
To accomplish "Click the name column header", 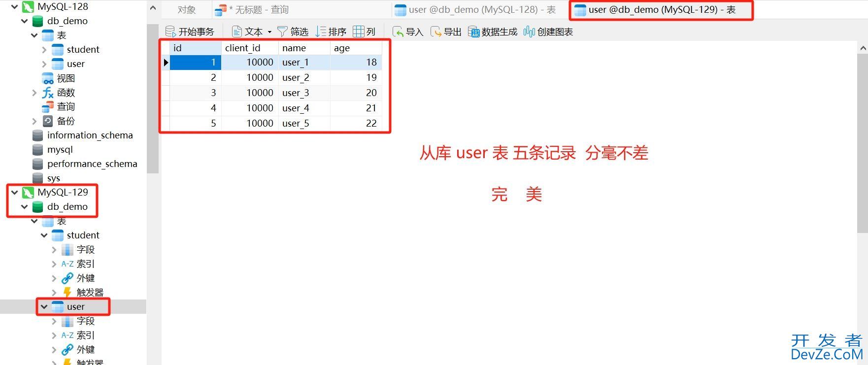I will pyautogui.click(x=304, y=48).
